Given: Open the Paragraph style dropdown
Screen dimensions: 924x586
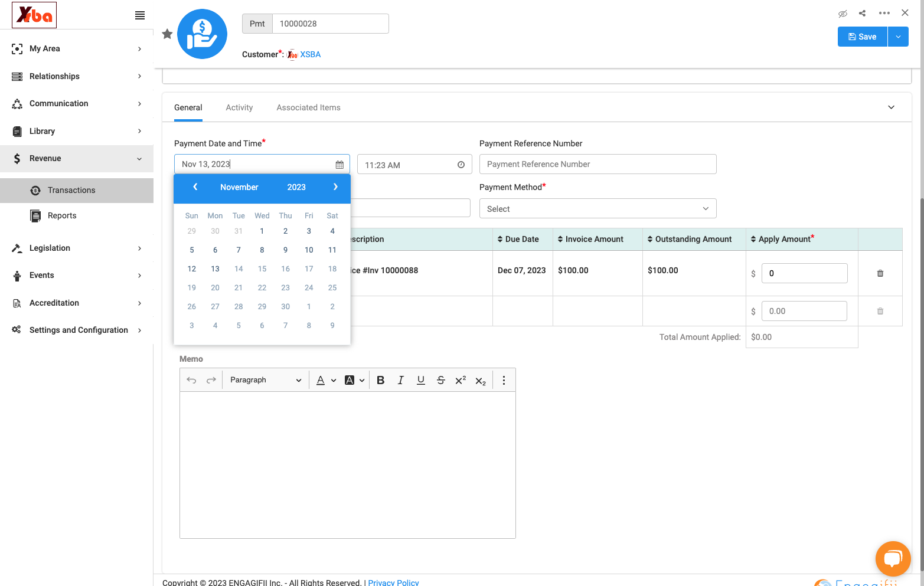Looking at the screenshot, I should coord(266,380).
